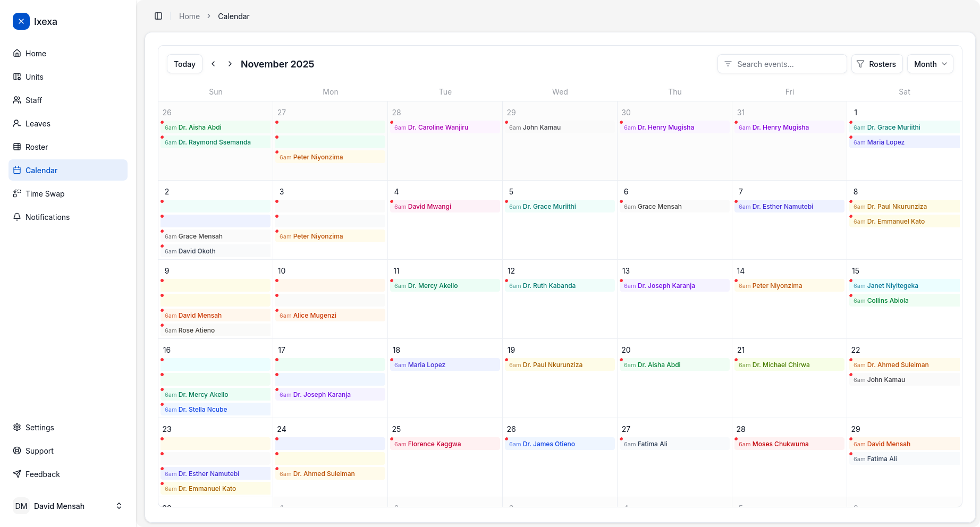This screenshot has width=980, height=527.
Task: Click the Ixexa logo icon
Action: (21, 21)
